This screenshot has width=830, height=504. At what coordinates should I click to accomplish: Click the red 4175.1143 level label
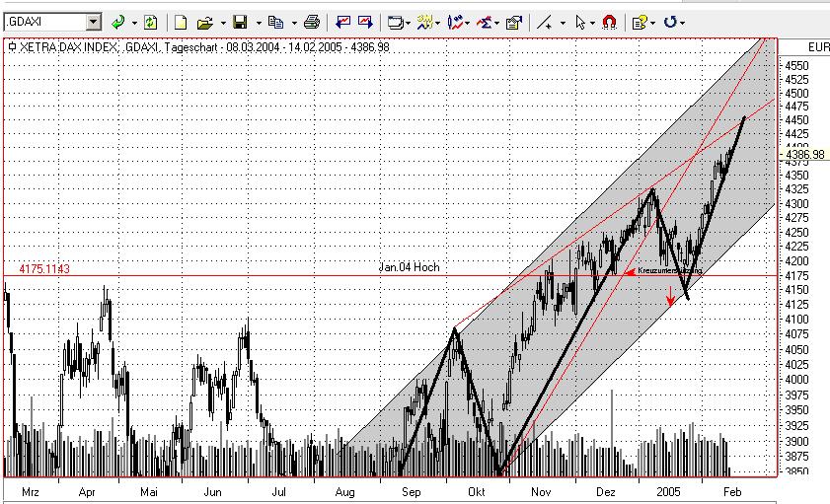click(x=44, y=268)
